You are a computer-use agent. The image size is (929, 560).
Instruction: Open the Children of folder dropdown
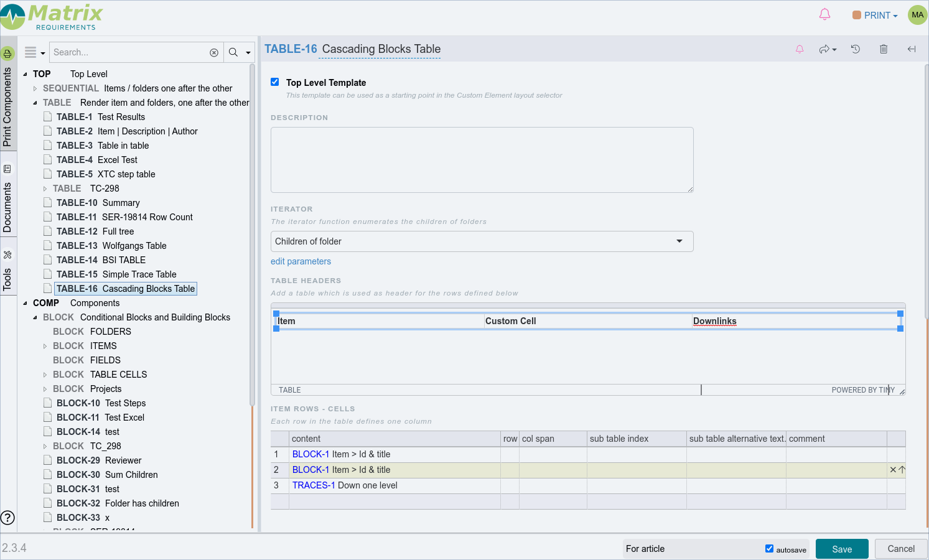point(482,241)
